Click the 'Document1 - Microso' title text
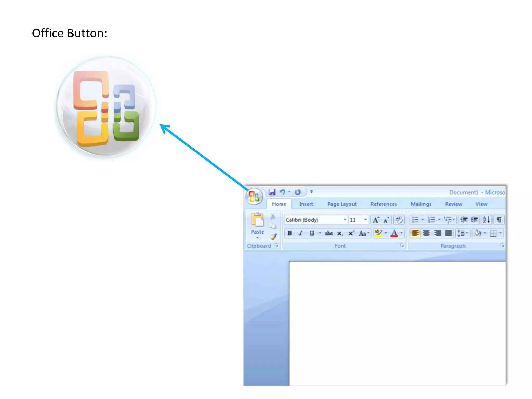This screenshot has height=399, width=532. (x=477, y=192)
